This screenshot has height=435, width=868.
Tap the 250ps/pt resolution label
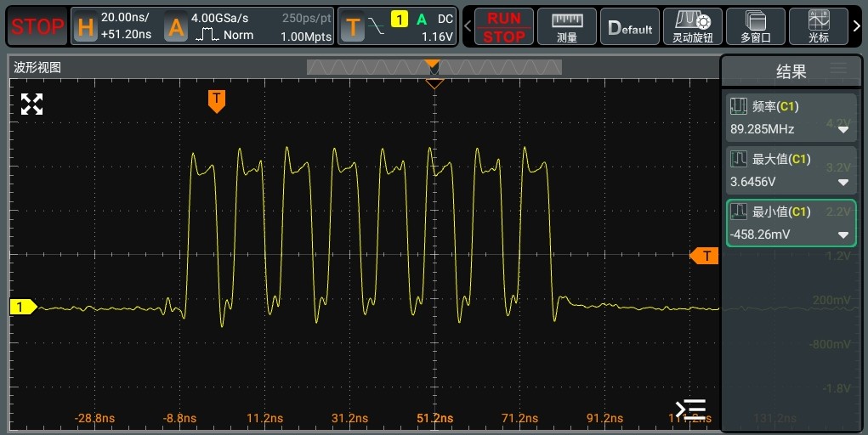pos(307,18)
